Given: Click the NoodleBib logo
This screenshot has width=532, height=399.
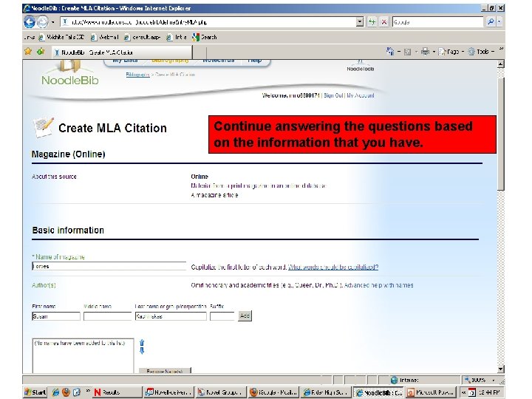Looking at the screenshot, I should click(x=69, y=74).
